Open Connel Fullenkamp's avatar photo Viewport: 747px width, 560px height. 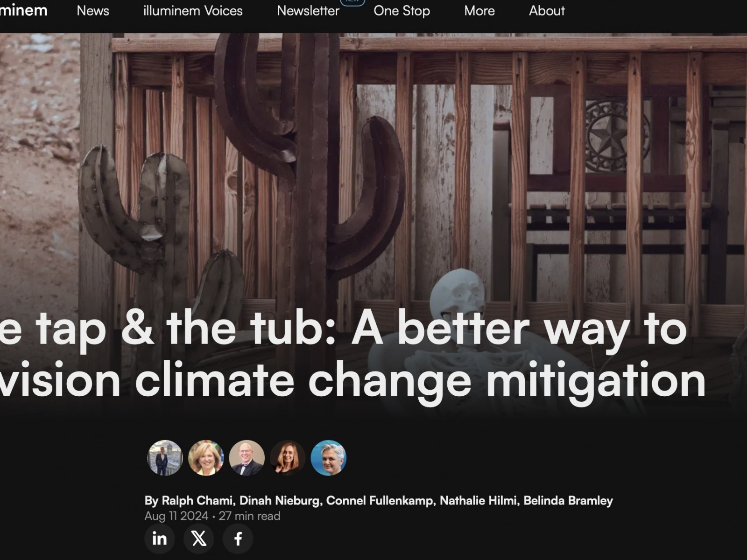click(x=247, y=458)
